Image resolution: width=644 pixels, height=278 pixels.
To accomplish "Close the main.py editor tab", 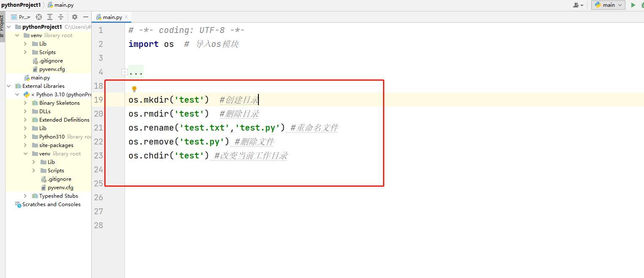I will pyautogui.click(x=126, y=17).
